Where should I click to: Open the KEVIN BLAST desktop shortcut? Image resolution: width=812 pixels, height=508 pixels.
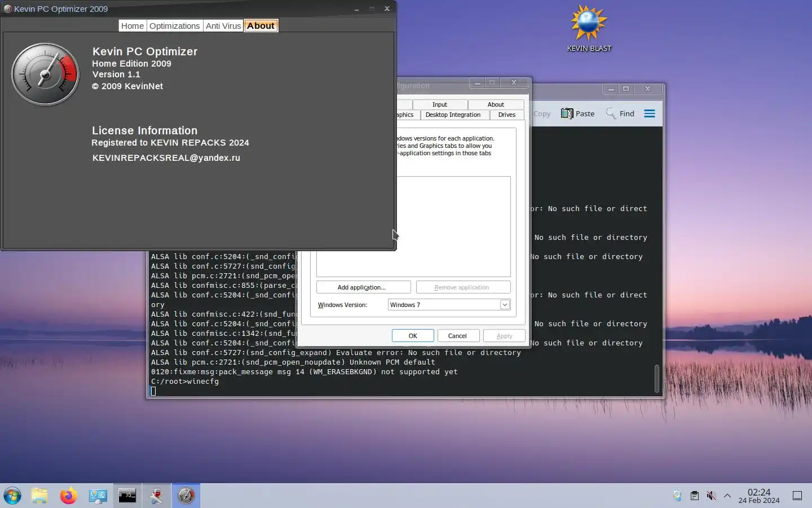pyautogui.click(x=589, y=28)
